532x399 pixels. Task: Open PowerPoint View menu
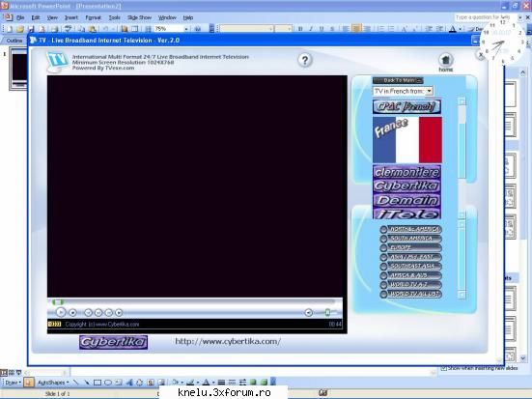tap(52, 17)
